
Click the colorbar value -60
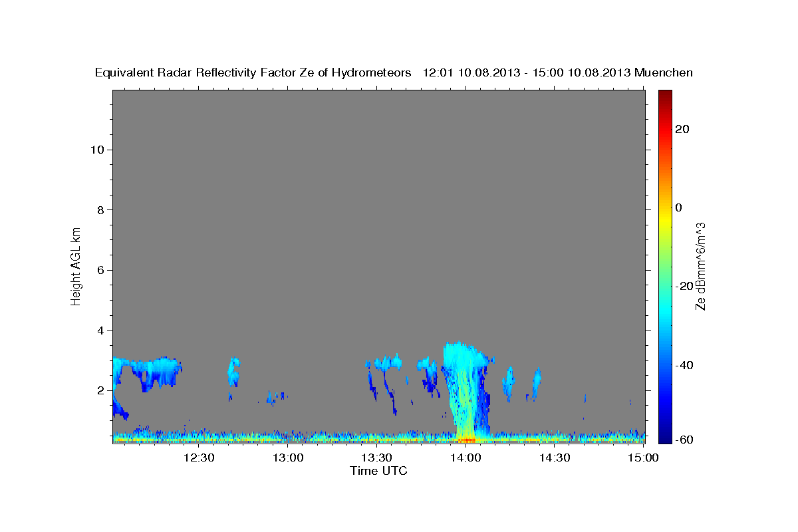[684, 440]
